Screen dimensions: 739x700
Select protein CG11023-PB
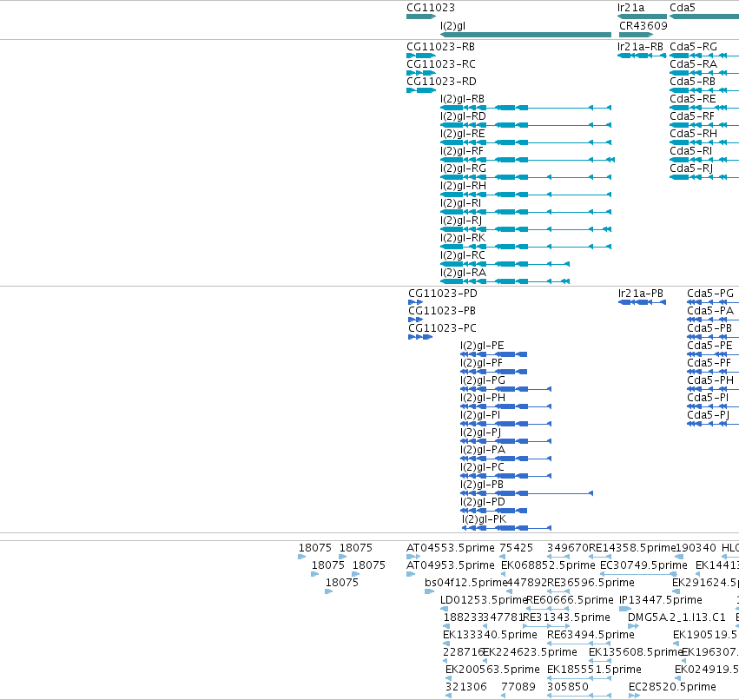442,311
